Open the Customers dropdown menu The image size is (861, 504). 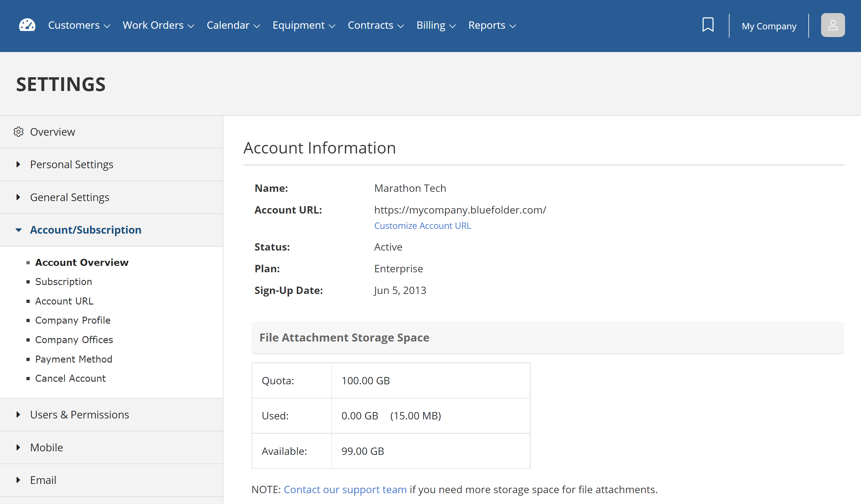coord(79,25)
